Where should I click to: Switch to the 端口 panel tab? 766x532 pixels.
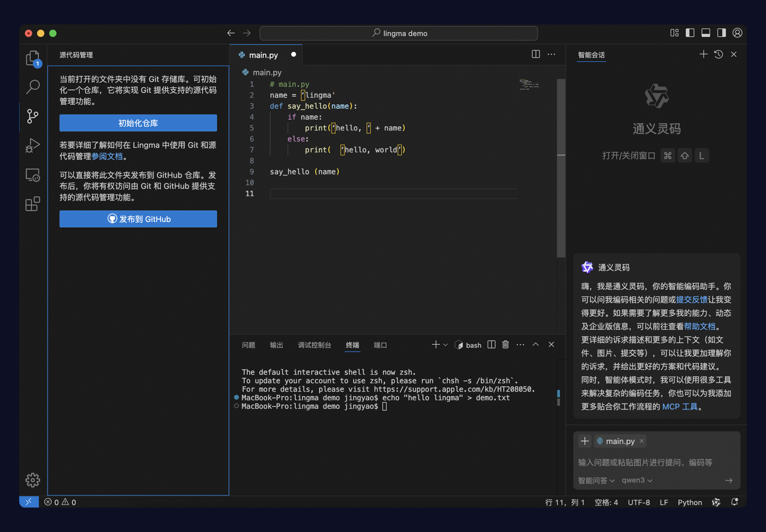tap(380, 345)
